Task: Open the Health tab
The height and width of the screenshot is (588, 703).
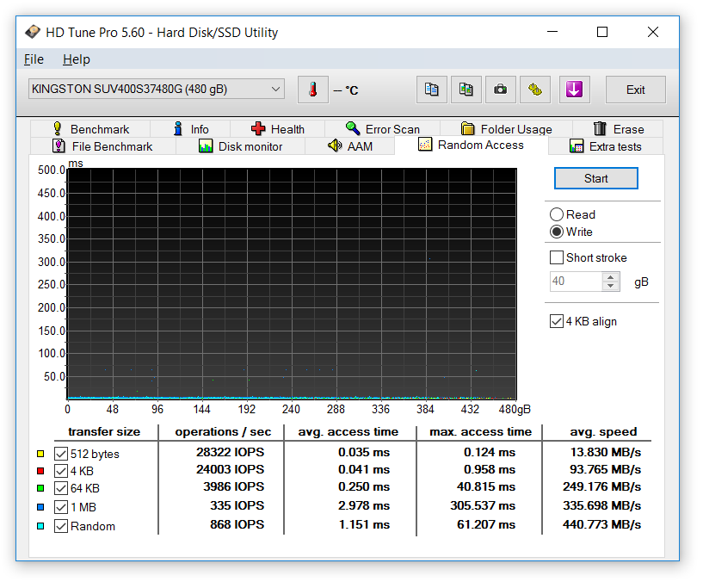Action: click(x=278, y=129)
